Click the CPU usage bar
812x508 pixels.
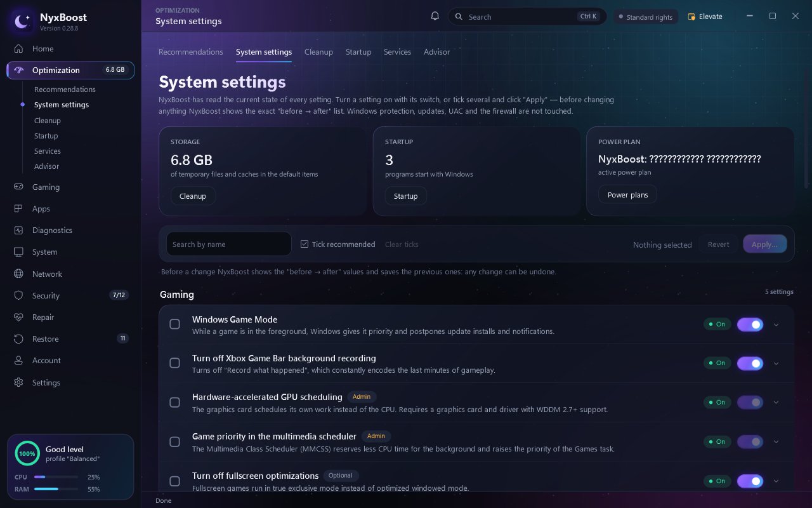(56, 477)
